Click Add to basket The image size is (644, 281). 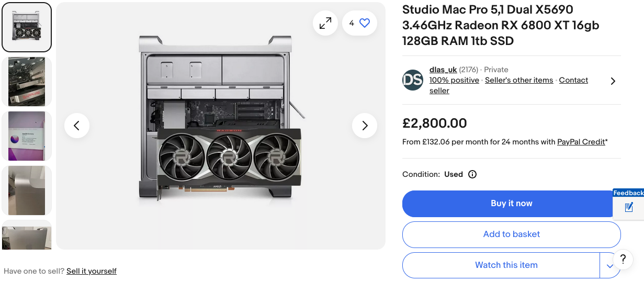511,234
